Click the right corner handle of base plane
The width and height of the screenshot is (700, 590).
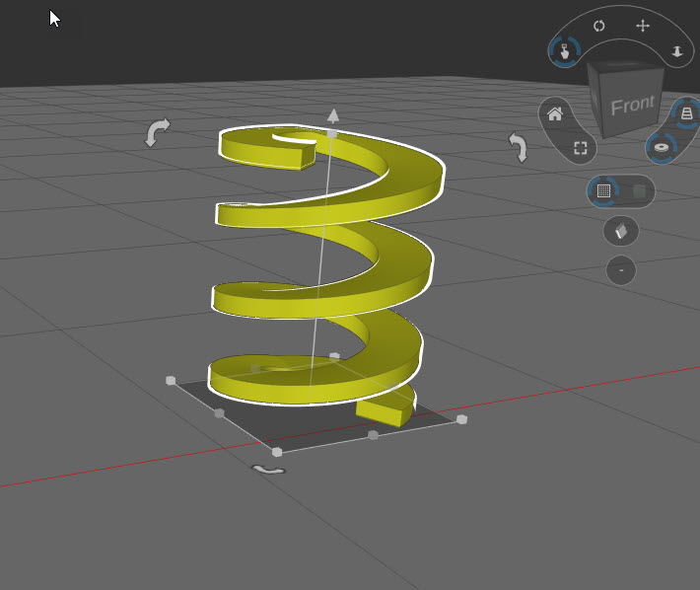coord(462,419)
